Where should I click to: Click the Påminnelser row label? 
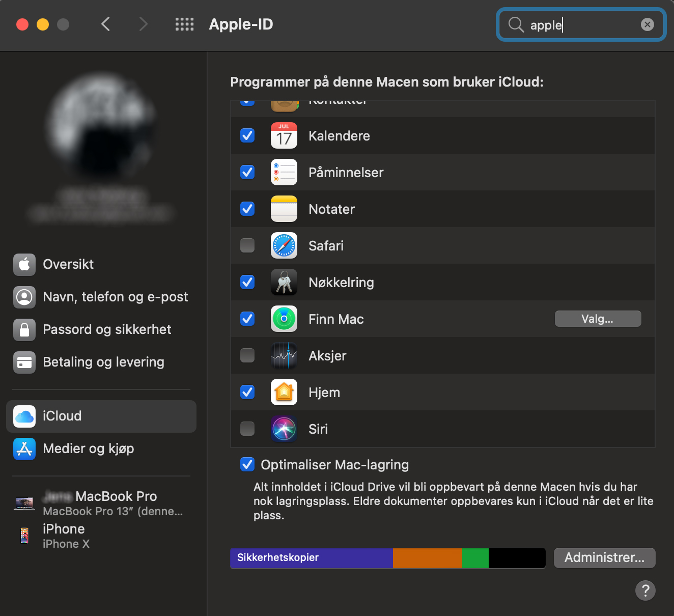[346, 173]
